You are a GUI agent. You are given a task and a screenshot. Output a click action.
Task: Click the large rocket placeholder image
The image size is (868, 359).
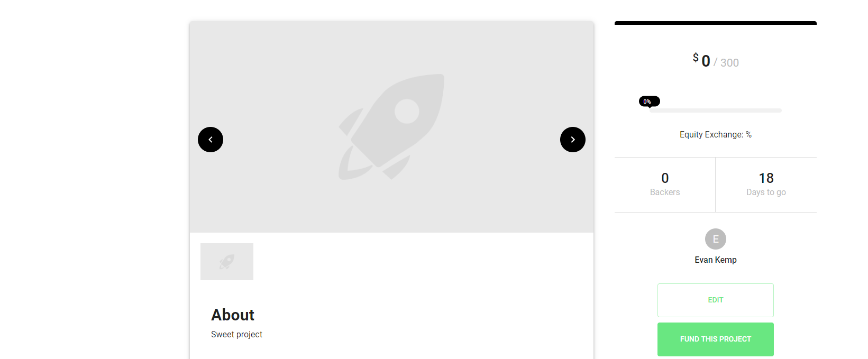pos(391,127)
